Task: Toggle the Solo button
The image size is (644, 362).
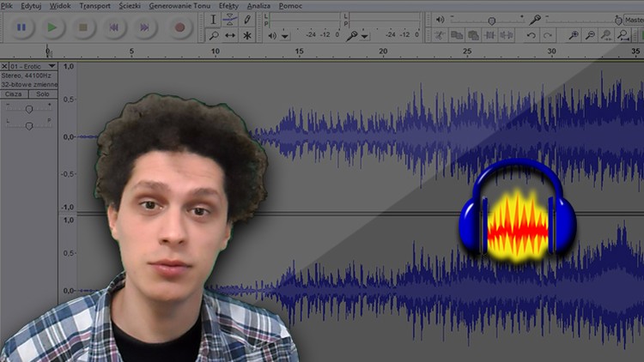Action: (43, 94)
